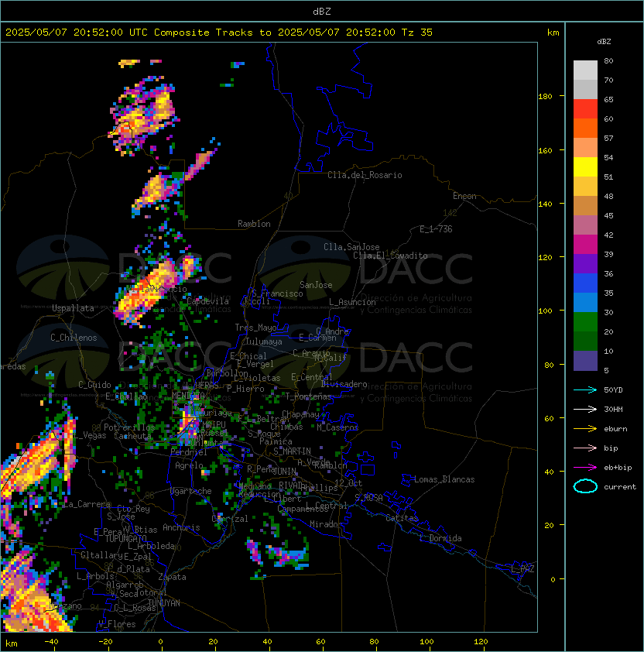The image size is (644, 652).
Task: Click the 'Catitas' map label
Action: (x=402, y=518)
